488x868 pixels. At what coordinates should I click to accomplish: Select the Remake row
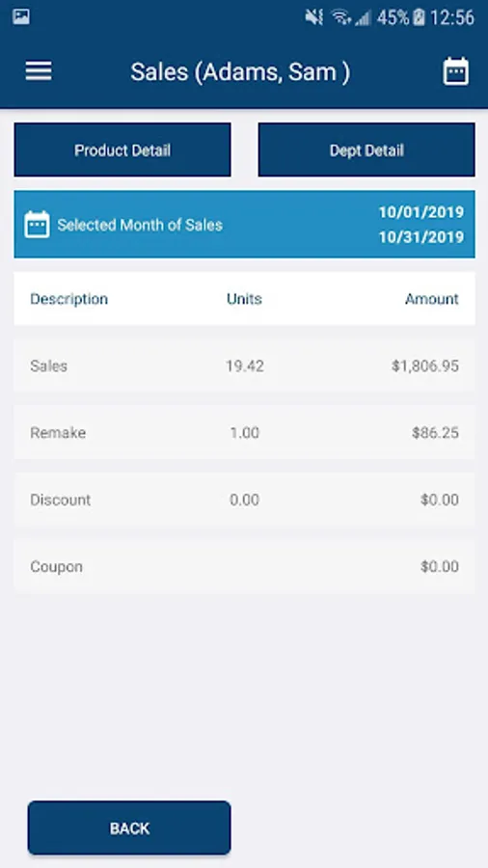pyautogui.click(x=244, y=432)
